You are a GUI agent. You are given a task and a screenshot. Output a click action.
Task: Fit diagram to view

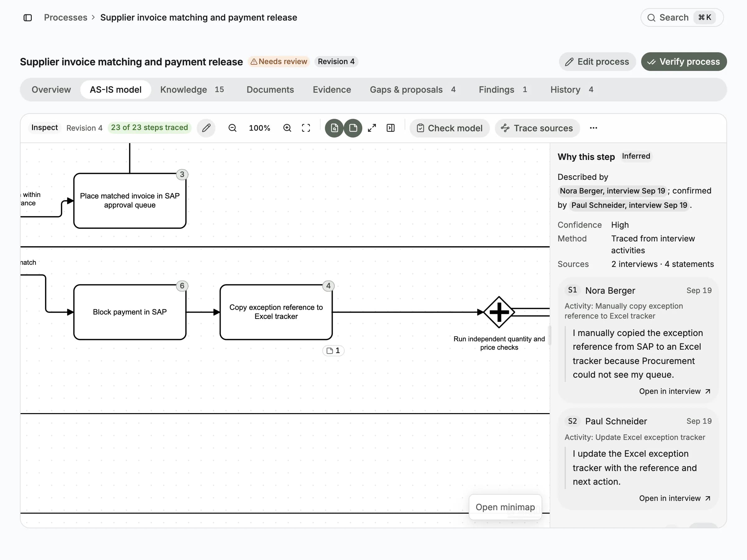pos(306,128)
